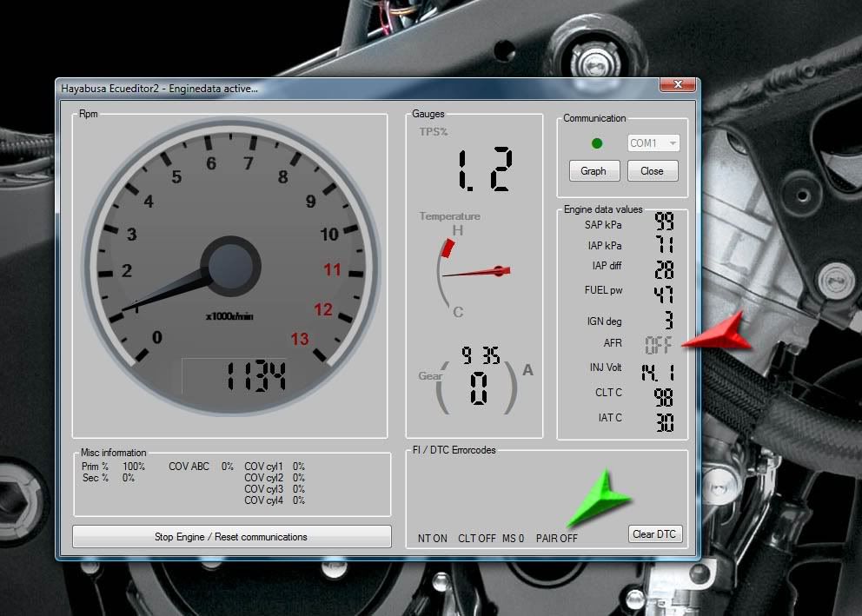The height and width of the screenshot is (616, 862).
Task: Close the Ecueditor2 window
Action: pos(678,84)
